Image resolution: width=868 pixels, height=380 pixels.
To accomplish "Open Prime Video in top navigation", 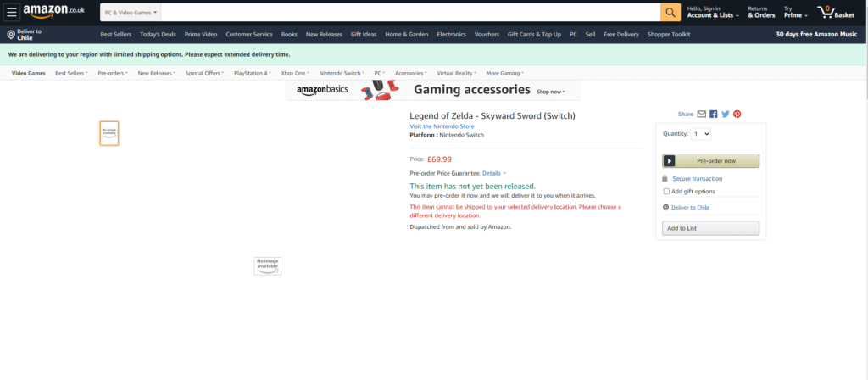I will [201, 34].
